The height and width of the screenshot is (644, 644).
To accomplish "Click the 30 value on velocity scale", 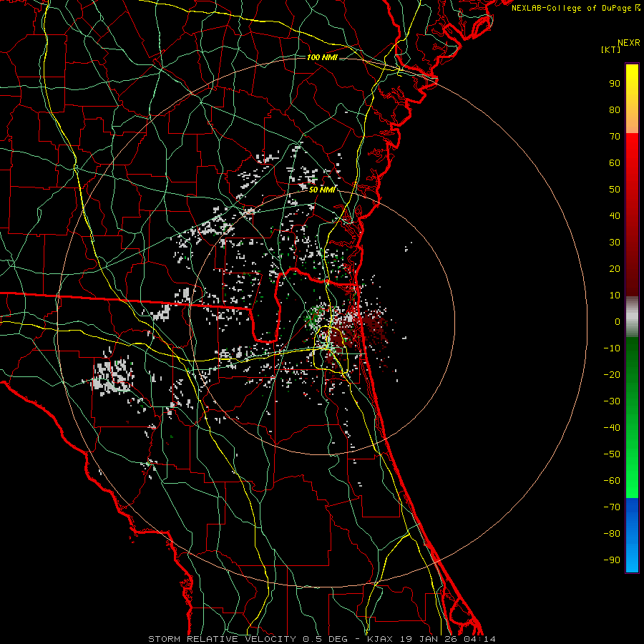I will point(615,243).
